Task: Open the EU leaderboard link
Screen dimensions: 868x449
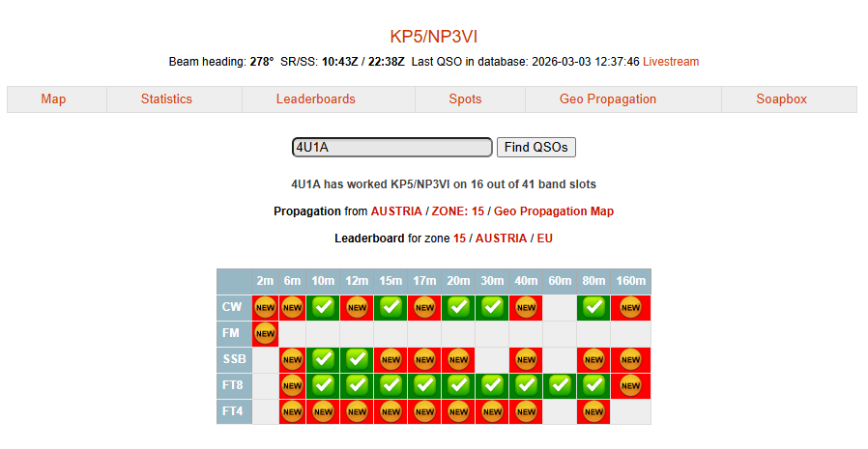Action: [x=545, y=239]
